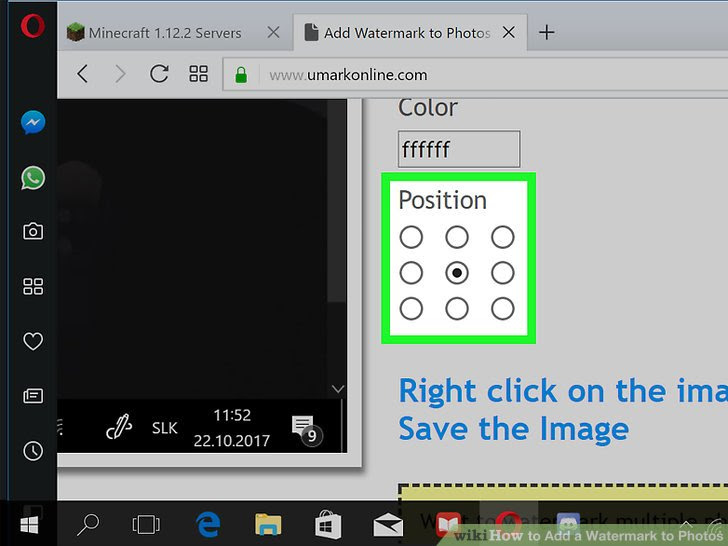Select top-left watermark position
The height and width of the screenshot is (546, 728).
pyautogui.click(x=411, y=237)
